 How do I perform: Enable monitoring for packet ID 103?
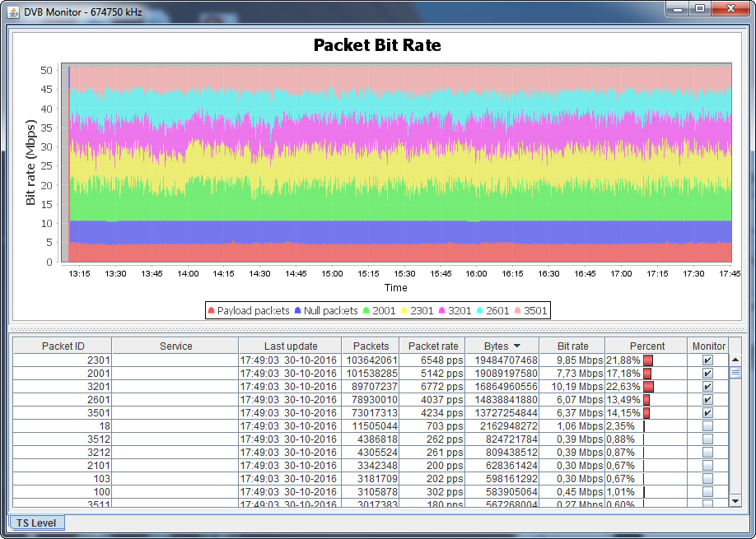707,479
